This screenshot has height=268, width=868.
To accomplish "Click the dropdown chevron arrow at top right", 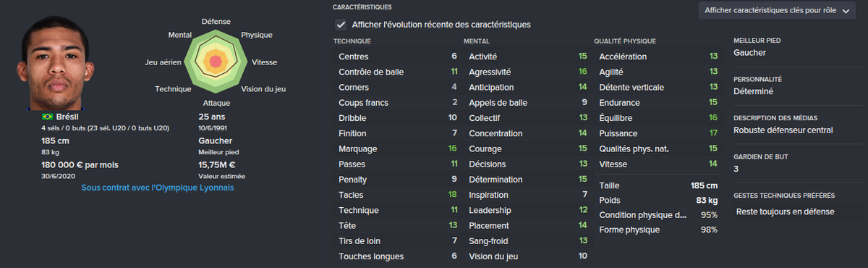I will (846, 12).
